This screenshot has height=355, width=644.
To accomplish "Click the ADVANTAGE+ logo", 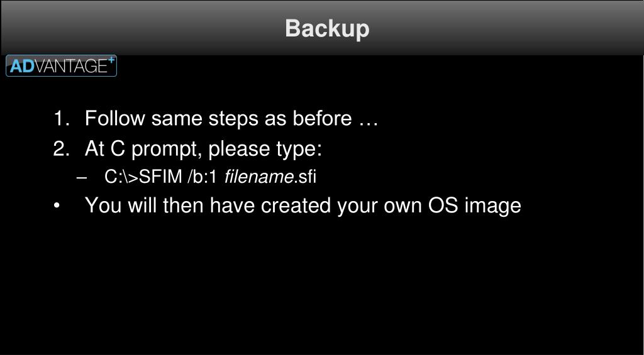I will tap(61, 66).
